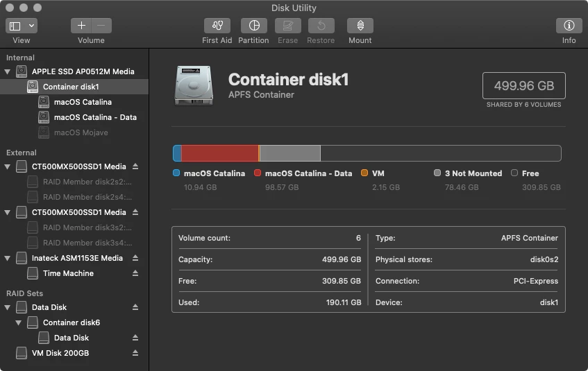Click the gray Not Mounted bar segment
Screen dimensions: 588x371
[290, 153]
